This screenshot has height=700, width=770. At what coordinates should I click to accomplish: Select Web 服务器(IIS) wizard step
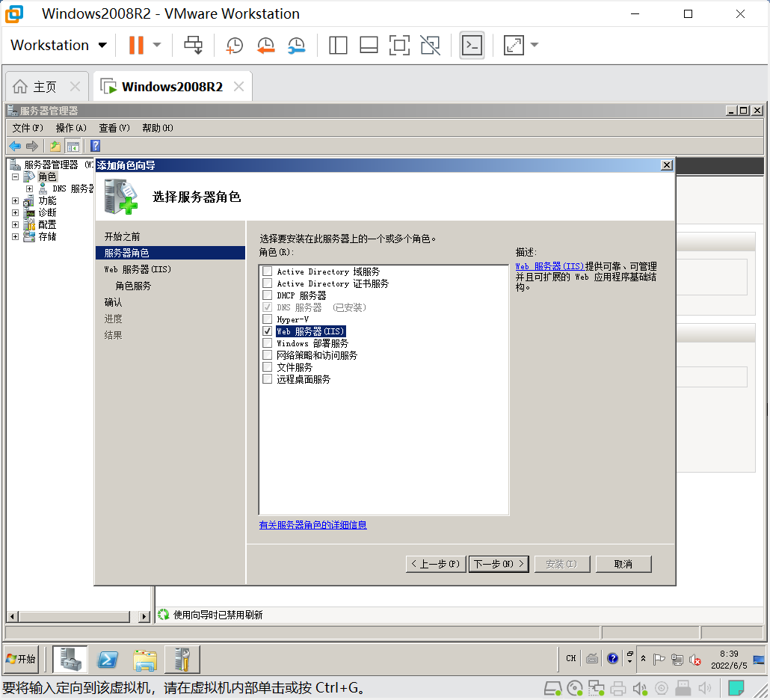pyautogui.click(x=138, y=269)
